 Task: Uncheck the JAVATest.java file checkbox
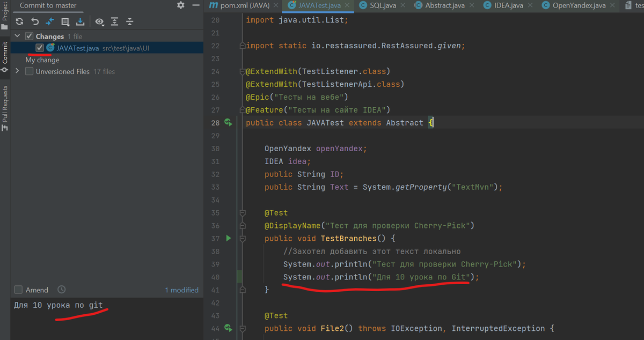click(40, 48)
